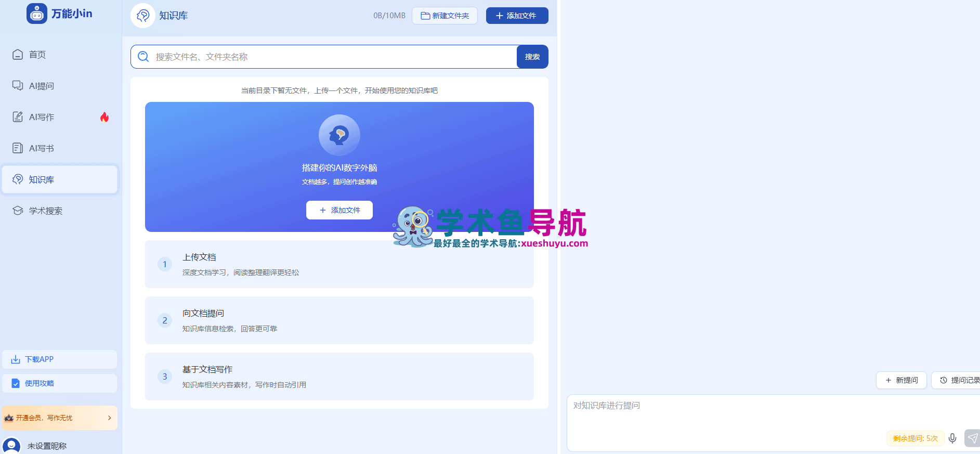
Task: Click the AI写作 pencil icon
Action: tap(18, 117)
